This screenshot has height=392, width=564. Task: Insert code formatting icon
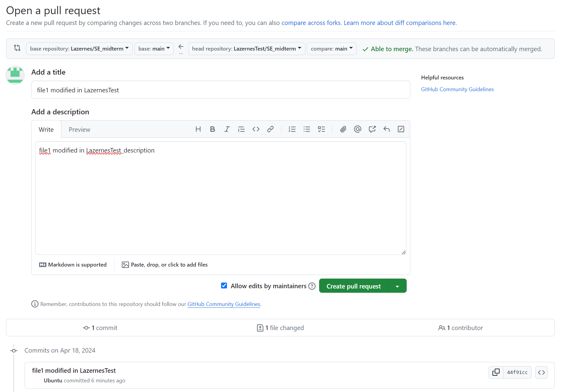(256, 129)
